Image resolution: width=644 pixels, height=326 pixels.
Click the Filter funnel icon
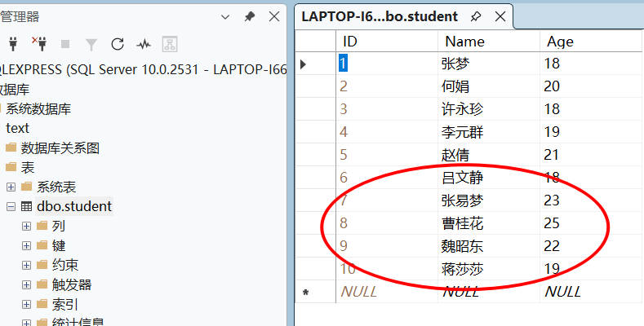coord(91,44)
